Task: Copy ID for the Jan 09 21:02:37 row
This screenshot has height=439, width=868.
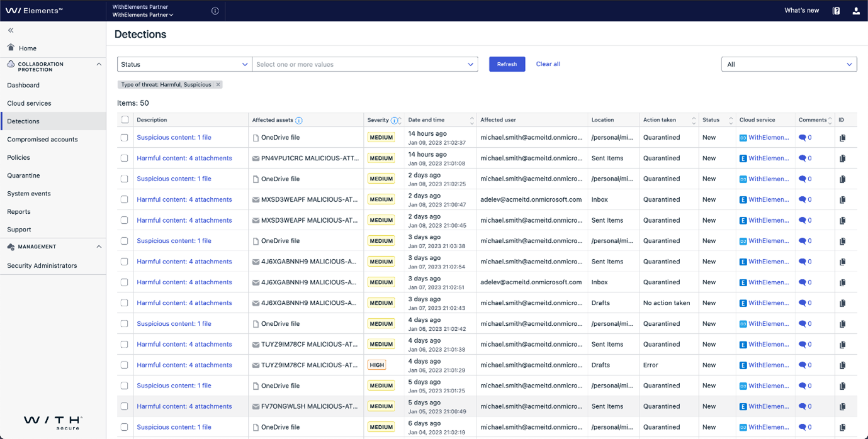Action: (x=842, y=138)
